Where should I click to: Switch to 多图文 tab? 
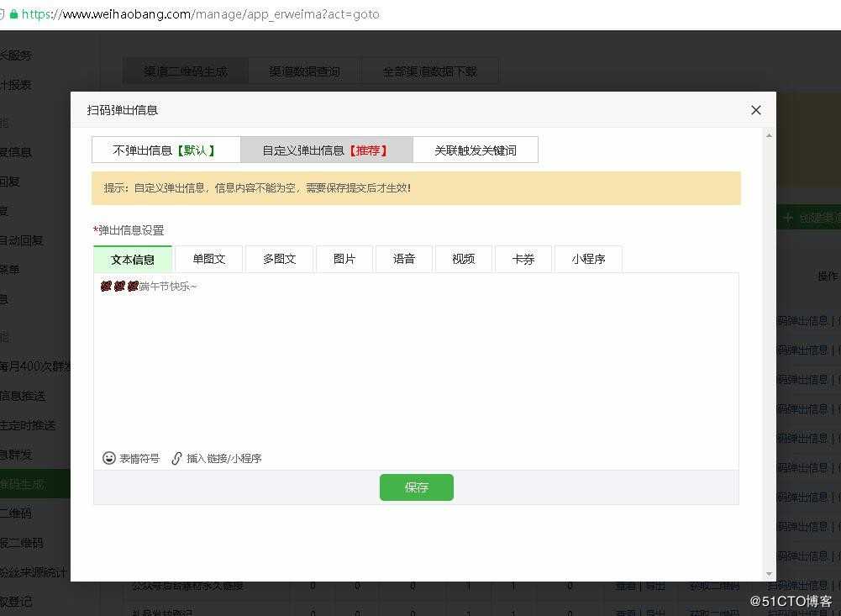(280, 259)
